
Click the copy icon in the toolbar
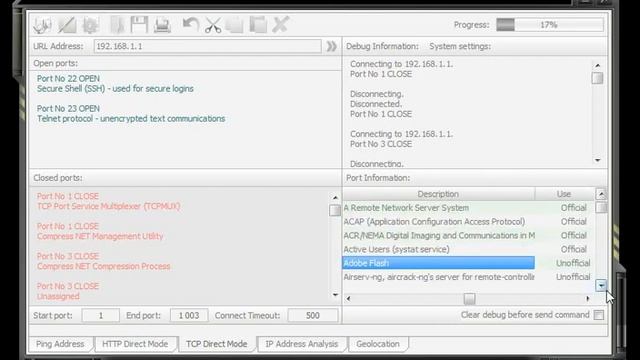[x=235, y=25]
